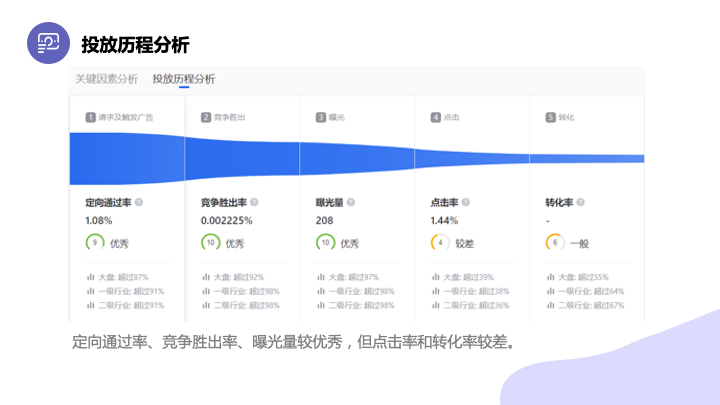Click bar chart icon beside 大盘: 超过92%
This screenshot has height=405, width=720.
[206, 277]
